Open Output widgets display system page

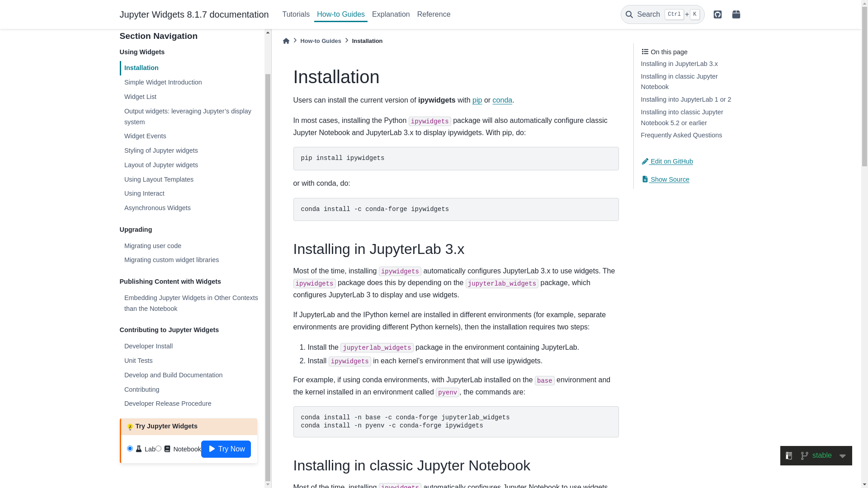pyautogui.click(x=188, y=117)
